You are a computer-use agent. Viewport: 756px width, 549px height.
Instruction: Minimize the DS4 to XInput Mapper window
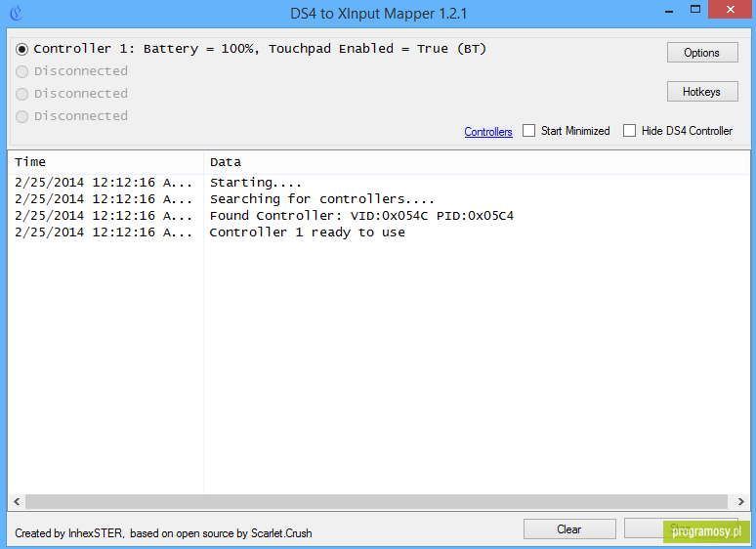669,11
